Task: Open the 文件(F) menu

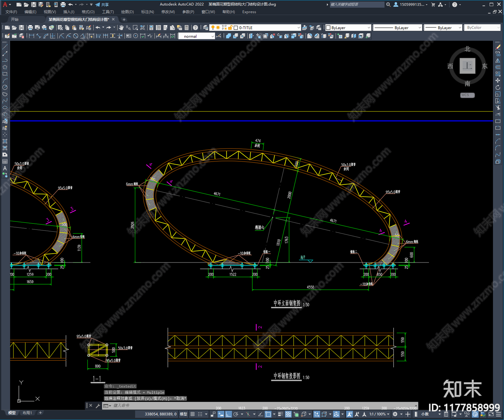Action: pos(11,12)
